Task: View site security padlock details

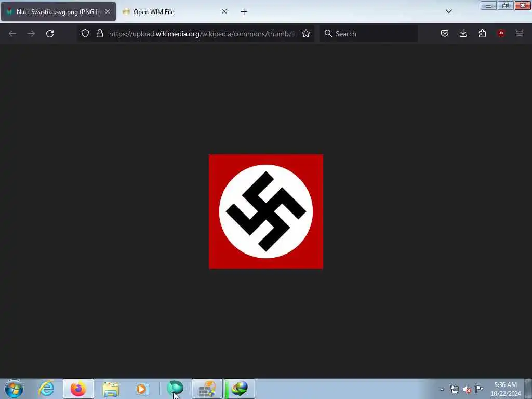Action: (x=99, y=33)
